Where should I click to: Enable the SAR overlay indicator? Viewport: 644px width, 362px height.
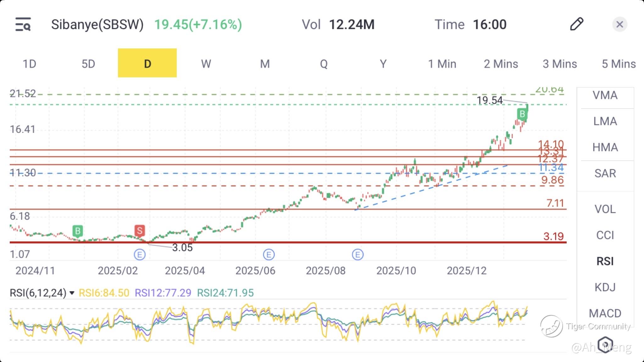click(x=605, y=173)
